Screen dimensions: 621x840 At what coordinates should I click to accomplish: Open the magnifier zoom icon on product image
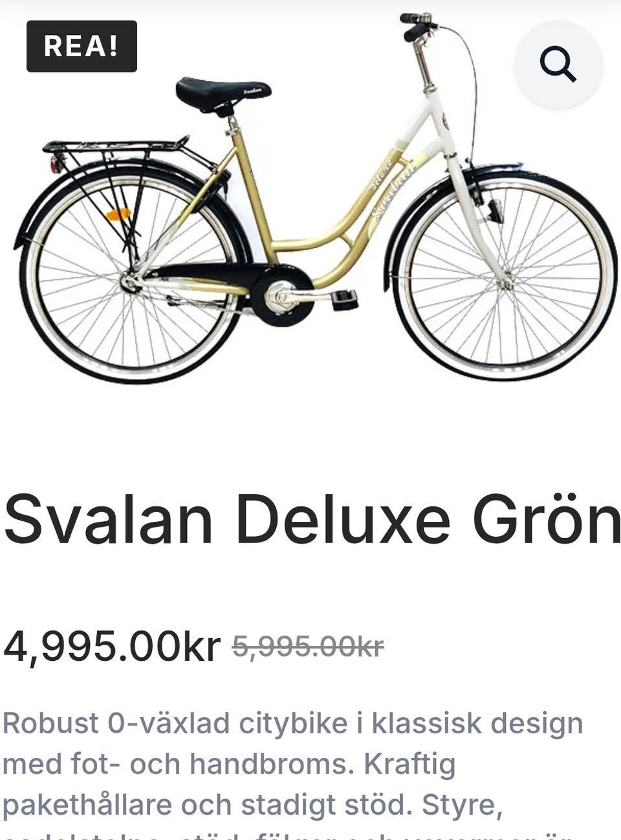[x=558, y=63]
